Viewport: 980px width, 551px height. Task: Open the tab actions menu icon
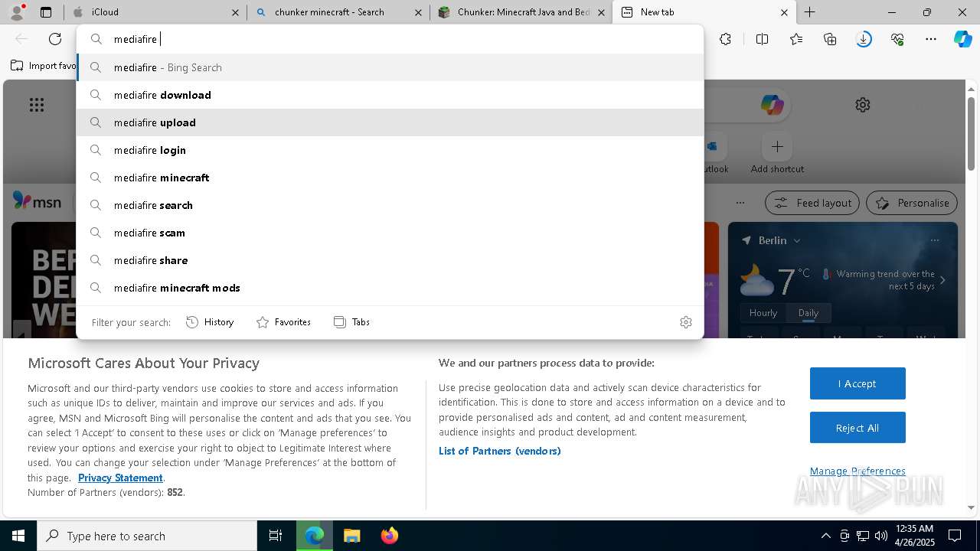[x=46, y=12]
